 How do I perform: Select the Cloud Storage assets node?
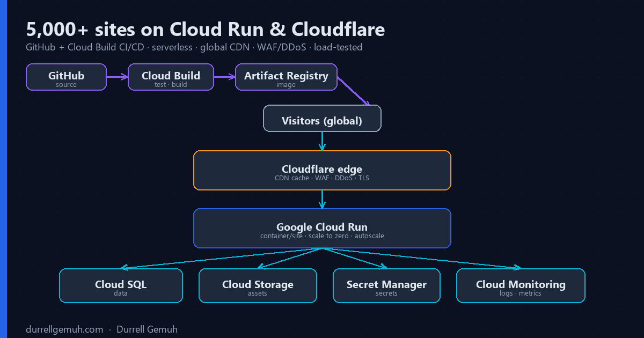258,286
